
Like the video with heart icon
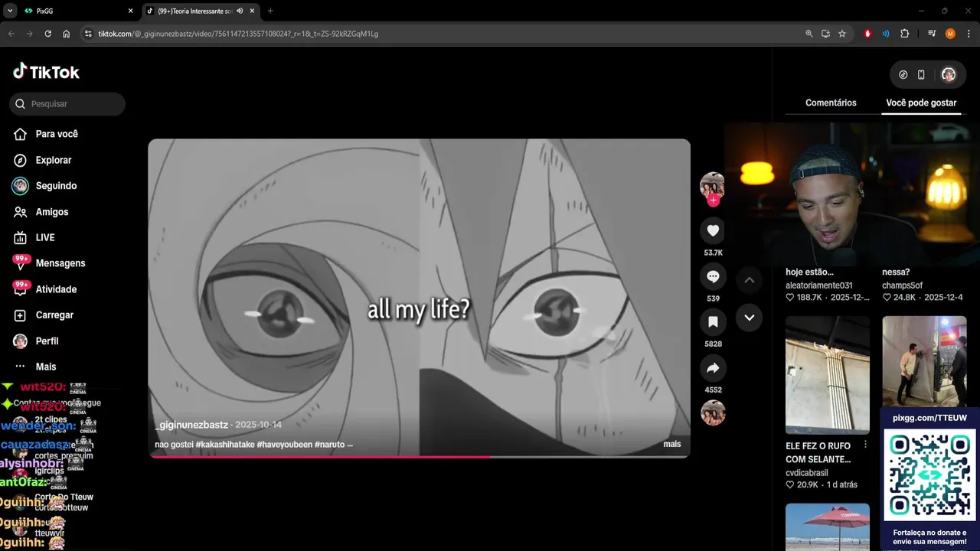(x=713, y=230)
